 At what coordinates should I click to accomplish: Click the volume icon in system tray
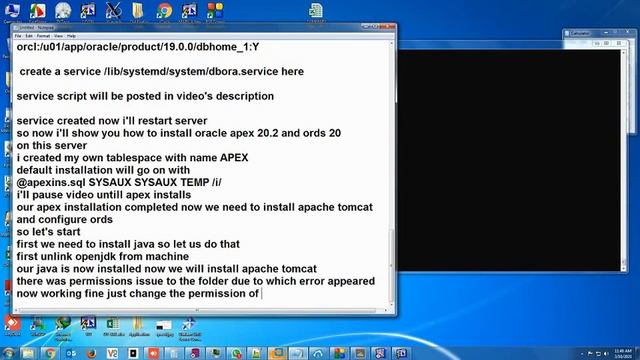[x=607, y=353]
